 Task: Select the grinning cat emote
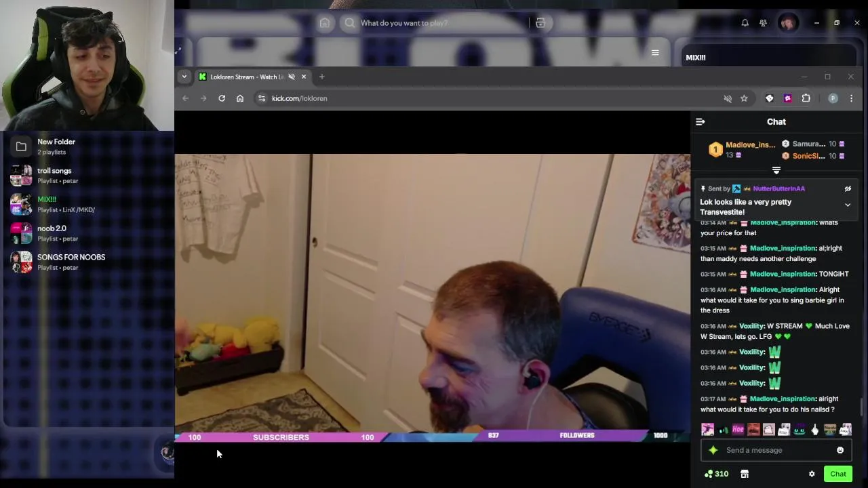[x=800, y=430]
